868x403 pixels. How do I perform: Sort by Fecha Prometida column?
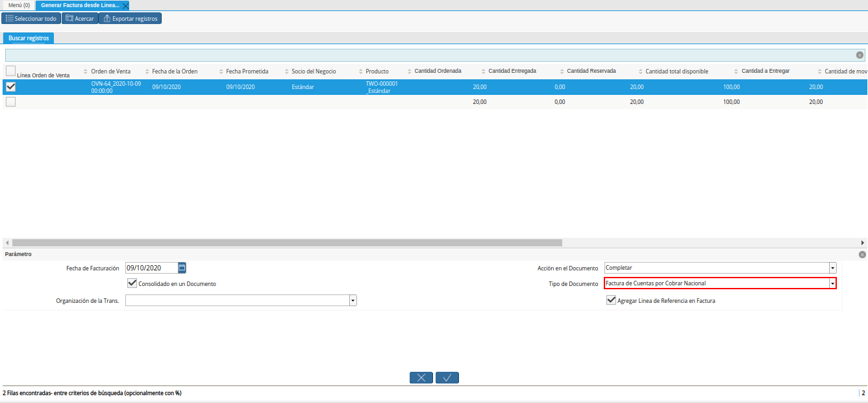[247, 71]
